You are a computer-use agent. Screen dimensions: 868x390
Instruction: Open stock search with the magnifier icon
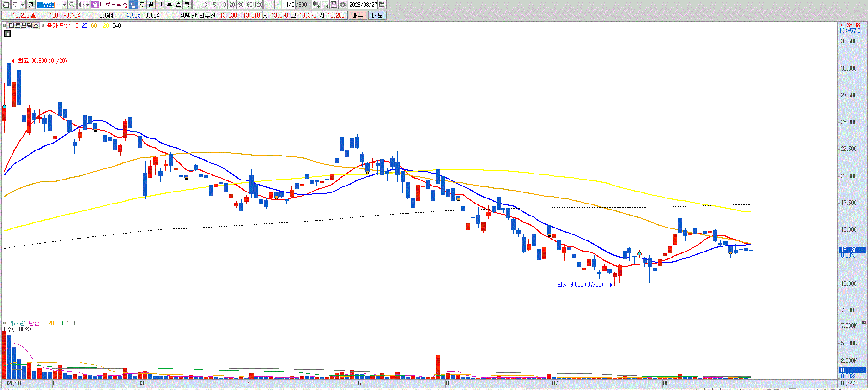[x=72, y=5]
